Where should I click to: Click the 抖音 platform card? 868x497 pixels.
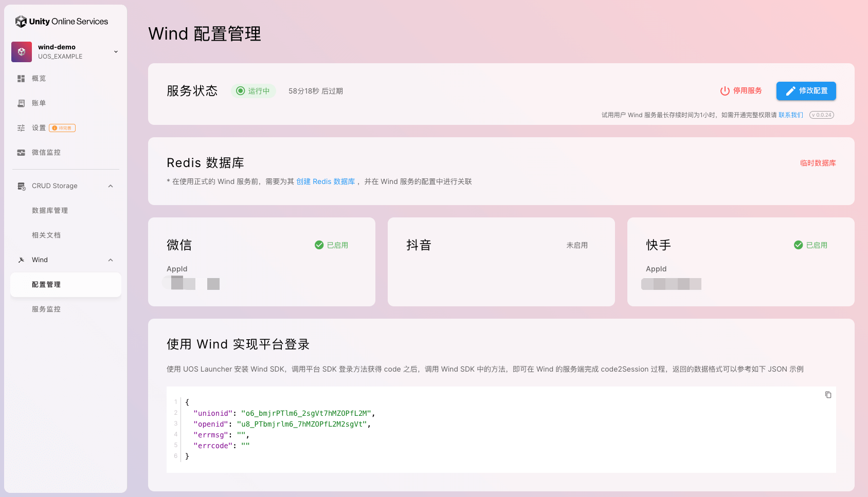point(501,262)
